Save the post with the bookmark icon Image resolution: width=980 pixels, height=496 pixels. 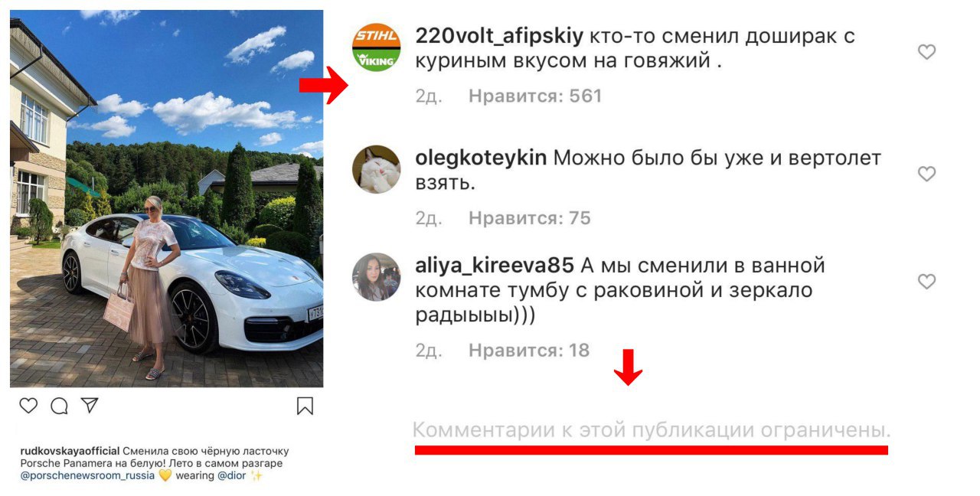305,406
